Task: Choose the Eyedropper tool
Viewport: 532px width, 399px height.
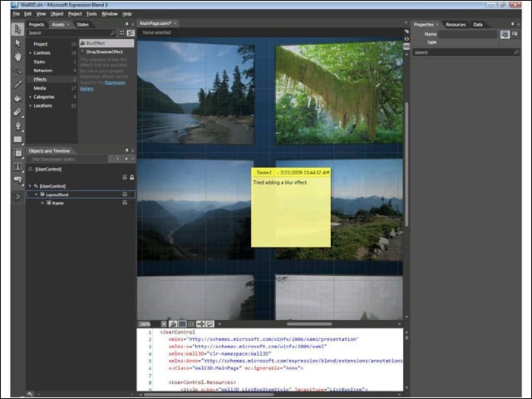Action: pyautogui.click(x=17, y=85)
